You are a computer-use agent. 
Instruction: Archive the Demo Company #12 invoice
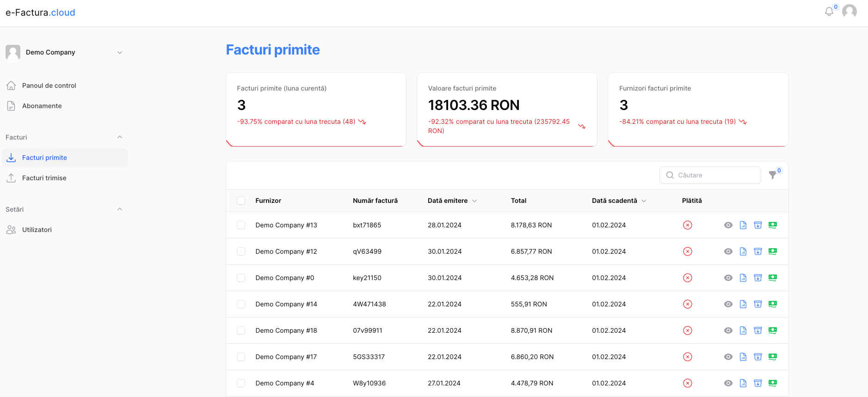click(758, 251)
